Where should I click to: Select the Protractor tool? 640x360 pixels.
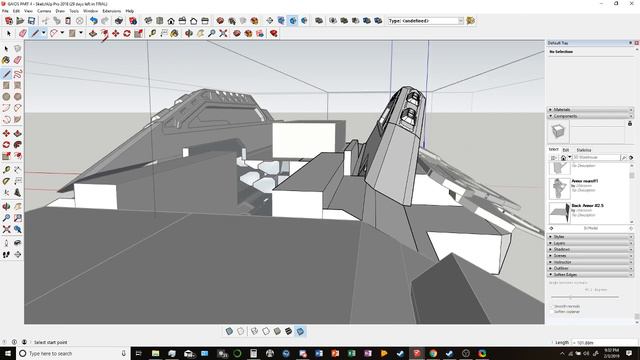point(6,181)
